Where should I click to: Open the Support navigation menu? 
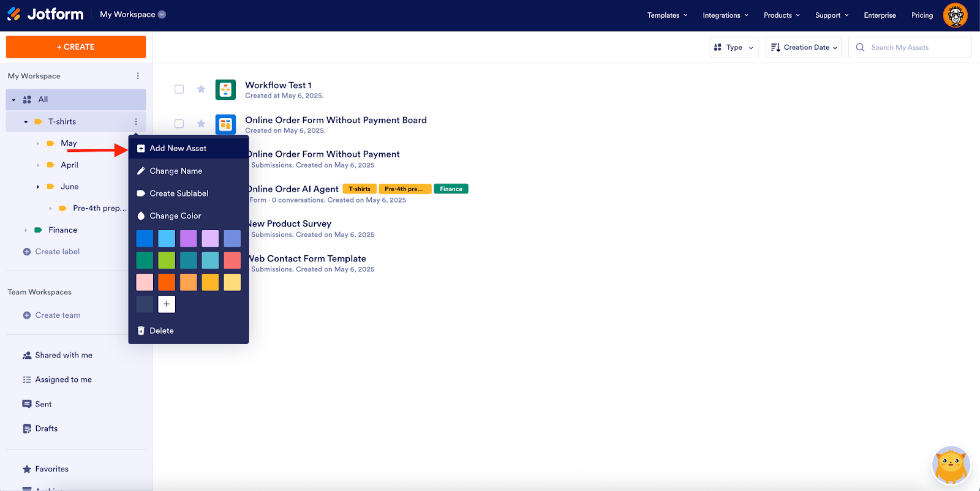832,15
